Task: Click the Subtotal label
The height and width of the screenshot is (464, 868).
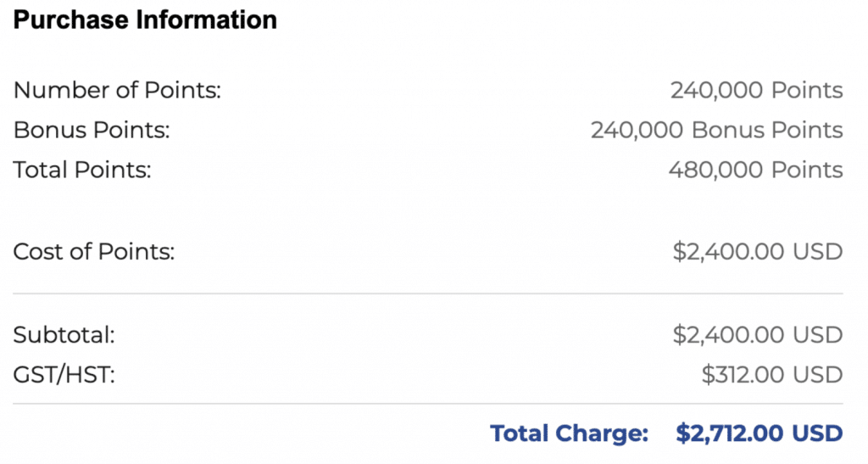Action: (64, 335)
